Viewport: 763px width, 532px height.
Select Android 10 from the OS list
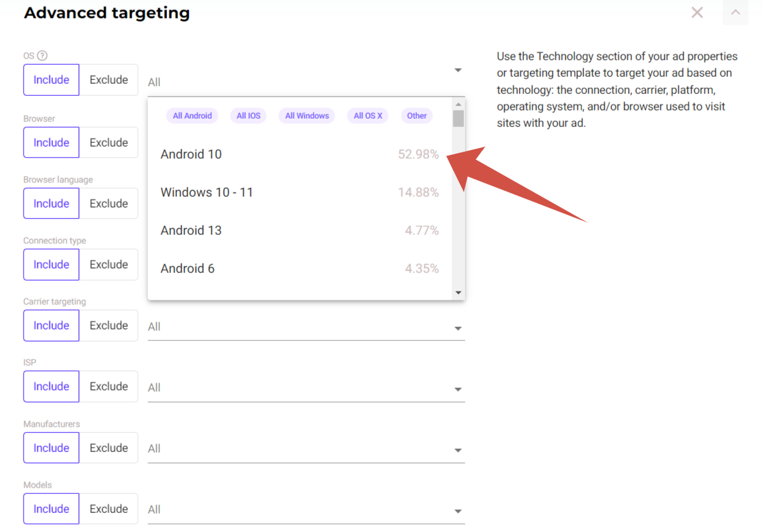(x=191, y=154)
